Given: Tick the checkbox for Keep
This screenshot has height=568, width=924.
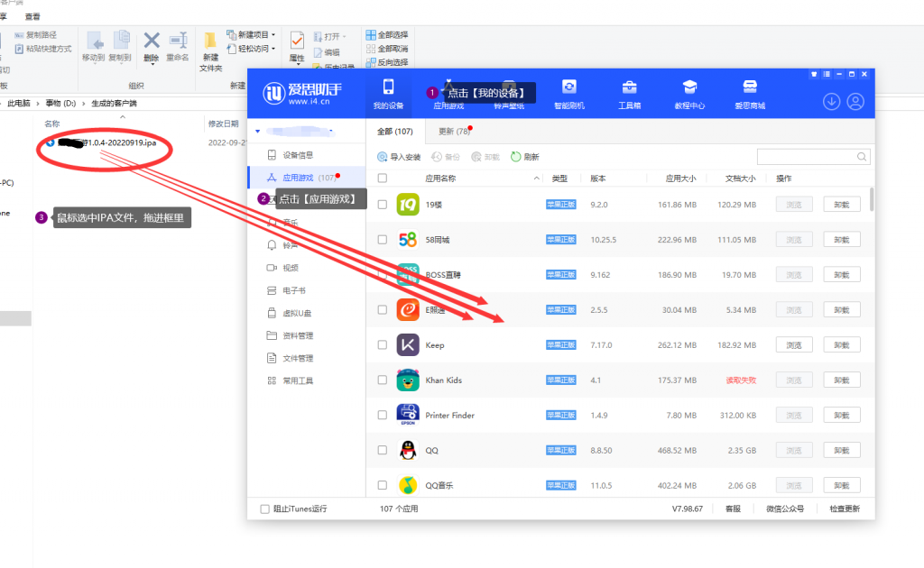Looking at the screenshot, I should (x=383, y=345).
